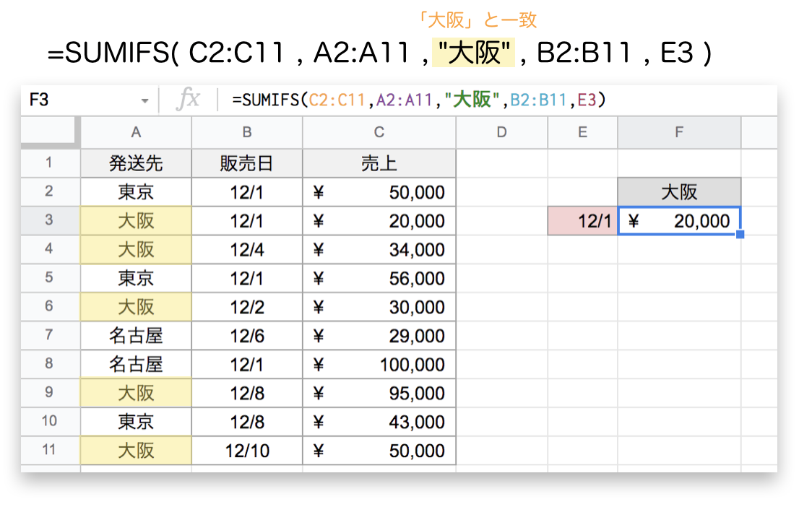Click date 12/8 in row 10

click(x=247, y=422)
